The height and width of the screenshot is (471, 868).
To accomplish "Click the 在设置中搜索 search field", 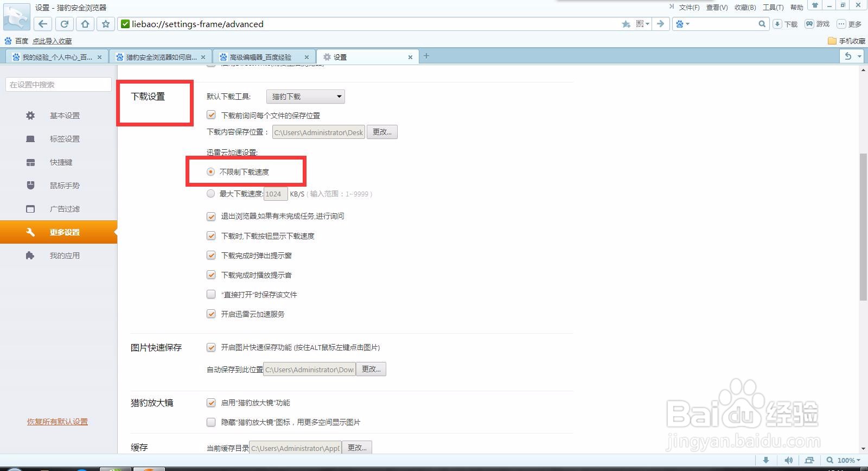I will (59, 85).
